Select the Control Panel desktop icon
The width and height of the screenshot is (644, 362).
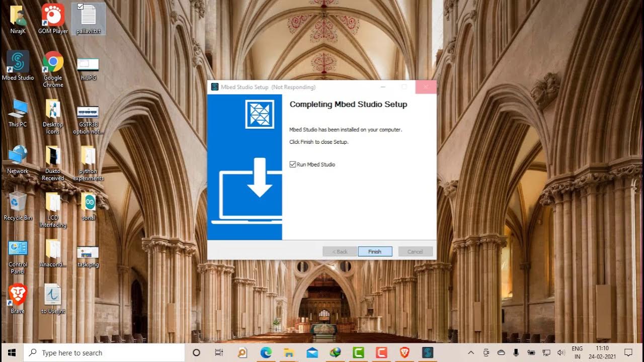pyautogui.click(x=18, y=256)
